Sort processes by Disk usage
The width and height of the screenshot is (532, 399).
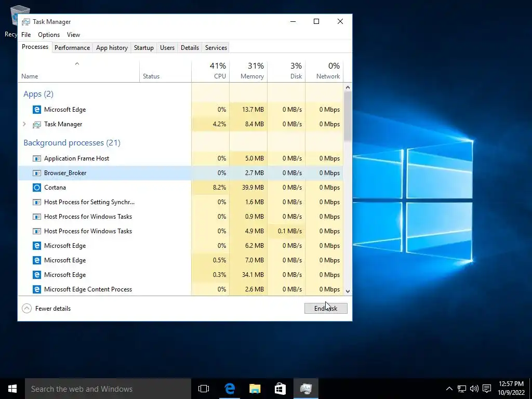[286, 71]
